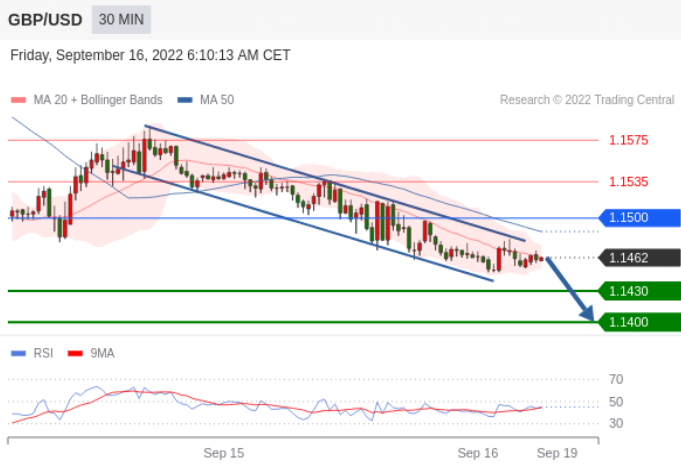Select the 1.1575 resistance price label
Screen dimensions: 681x468
click(628, 140)
